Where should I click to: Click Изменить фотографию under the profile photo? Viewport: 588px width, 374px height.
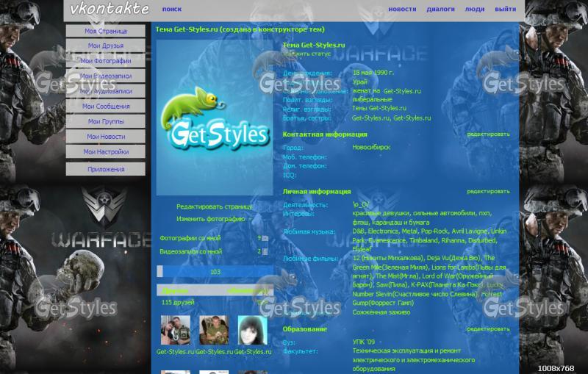click(210, 219)
